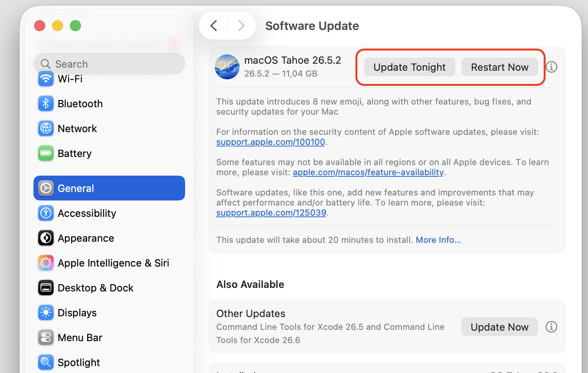This screenshot has height=373, width=588.
Task: Click Update Now for Other Updates
Action: [499, 327]
